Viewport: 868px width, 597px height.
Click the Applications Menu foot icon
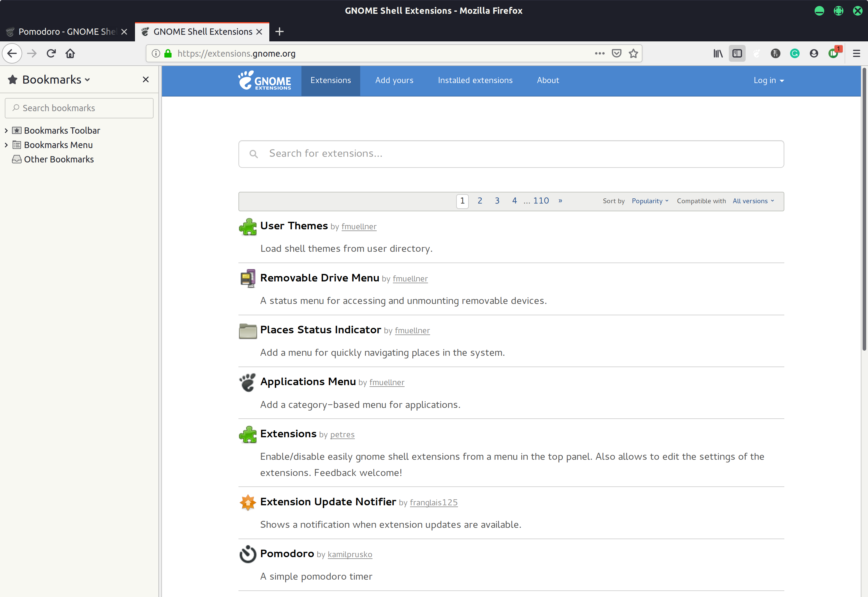click(x=247, y=383)
